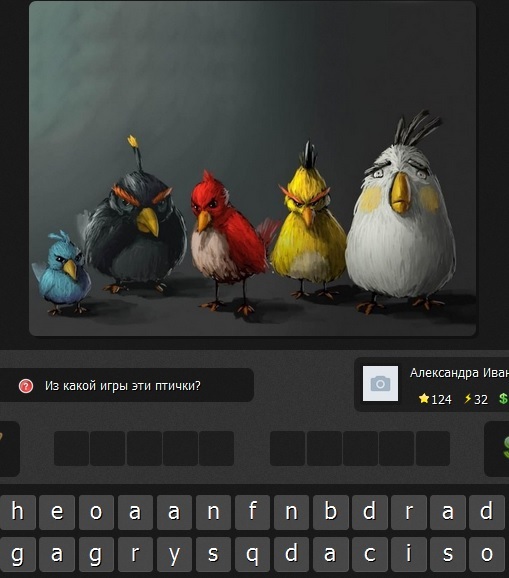The height and width of the screenshot is (578, 509).
Task: Choose the 'r' key right of 'd'
Action: point(409,512)
